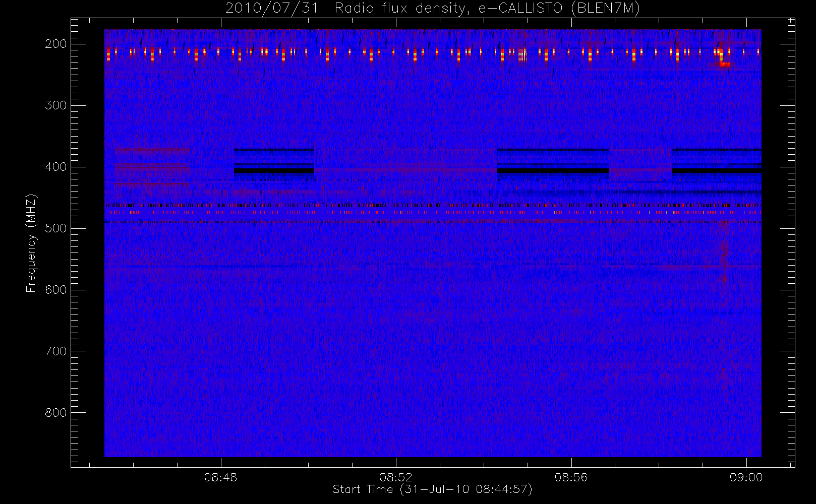Click the 700 frequency tick label
816x504 pixels.
pyautogui.click(x=55, y=351)
